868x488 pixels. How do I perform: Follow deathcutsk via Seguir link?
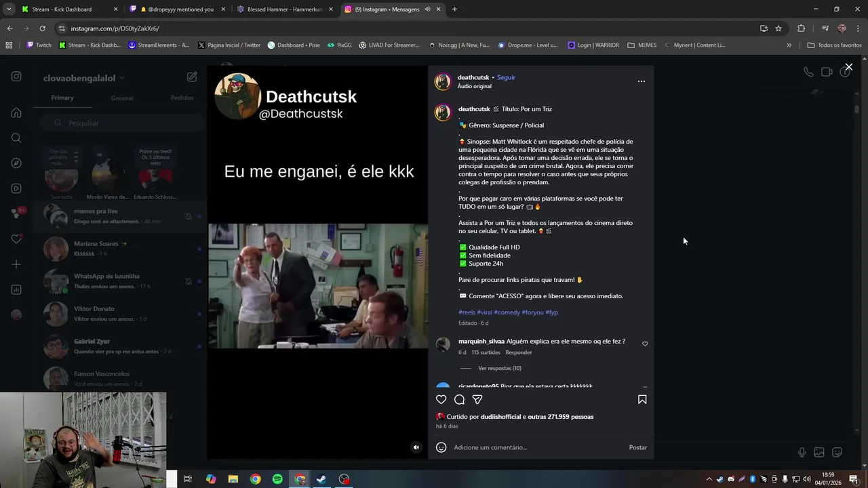[506, 77]
